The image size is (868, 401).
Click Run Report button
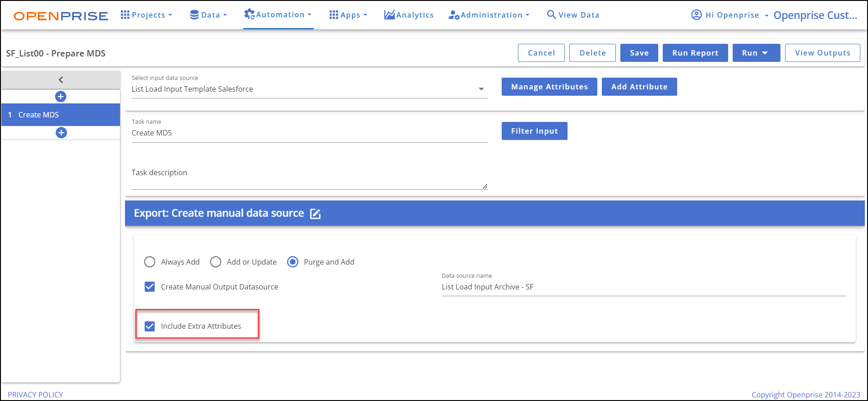[x=695, y=53]
